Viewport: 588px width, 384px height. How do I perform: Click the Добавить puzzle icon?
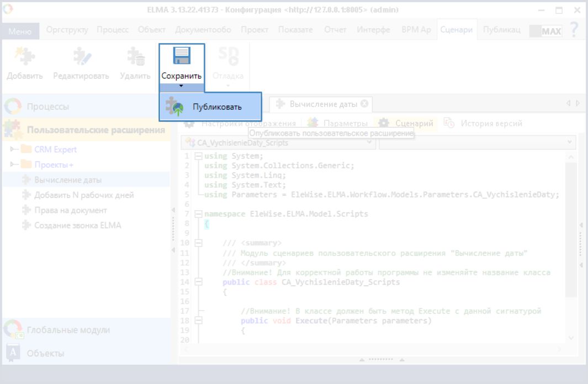pos(25,56)
